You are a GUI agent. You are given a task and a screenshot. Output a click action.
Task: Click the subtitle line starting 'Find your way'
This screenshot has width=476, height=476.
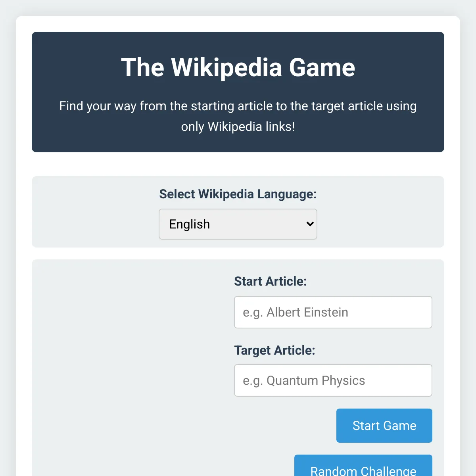(238, 106)
